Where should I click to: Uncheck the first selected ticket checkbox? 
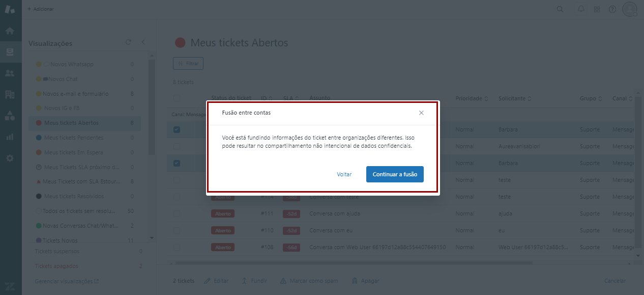(x=177, y=130)
